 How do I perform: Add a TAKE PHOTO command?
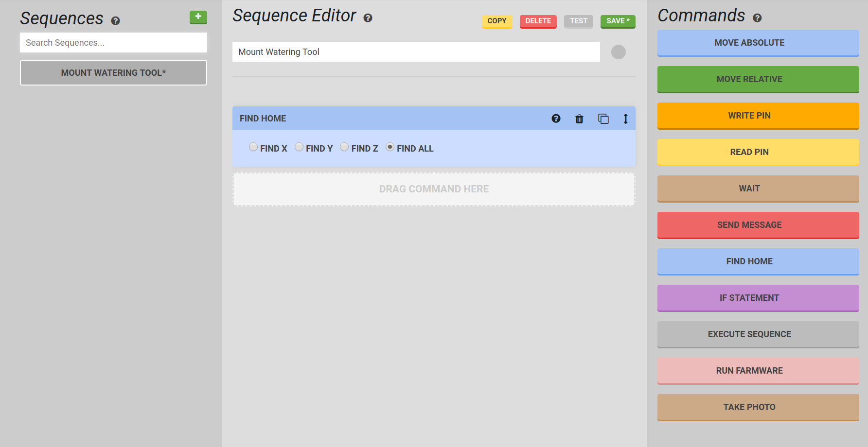[758, 407]
